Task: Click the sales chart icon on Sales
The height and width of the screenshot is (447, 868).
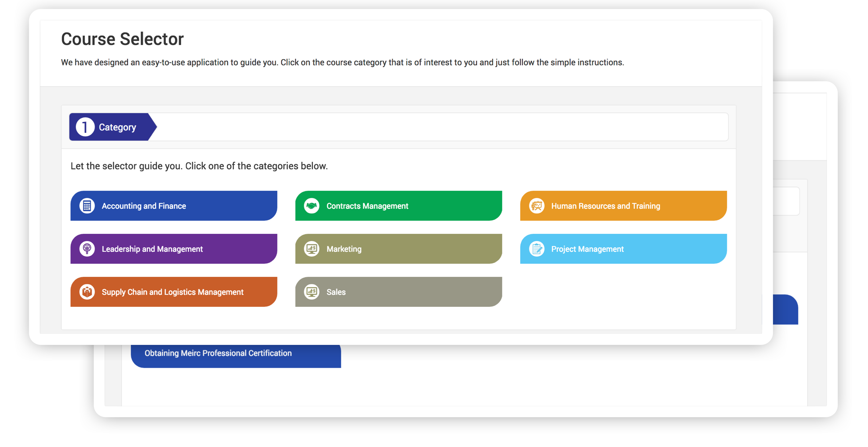Action: 312,292
